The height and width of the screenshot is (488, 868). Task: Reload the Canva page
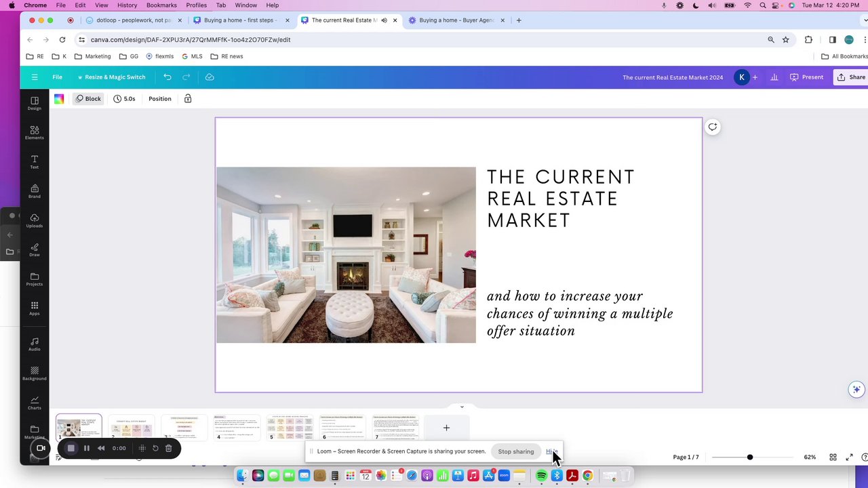[x=62, y=39]
